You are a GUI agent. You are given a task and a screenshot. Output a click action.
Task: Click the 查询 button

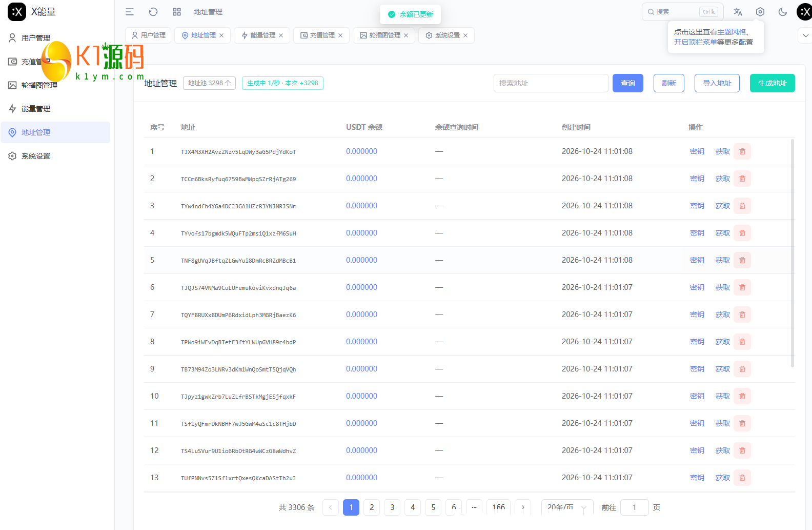click(x=628, y=83)
